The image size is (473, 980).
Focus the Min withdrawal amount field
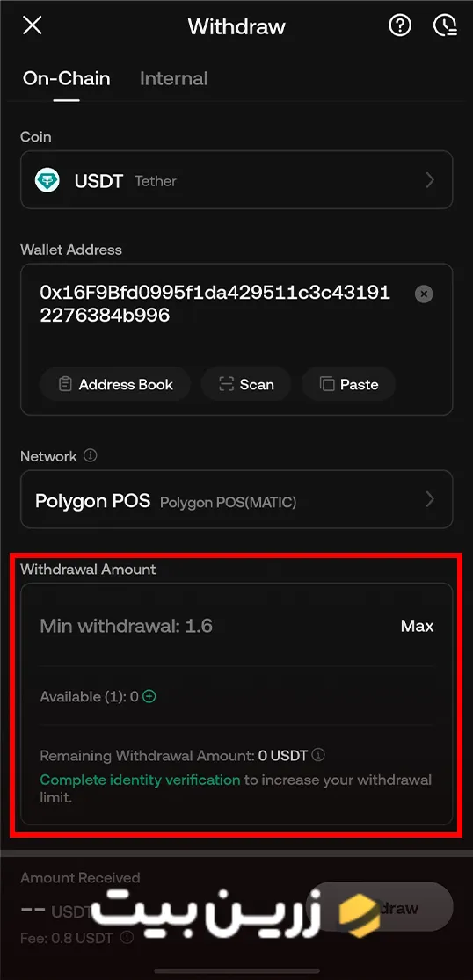pyautogui.click(x=213, y=627)
